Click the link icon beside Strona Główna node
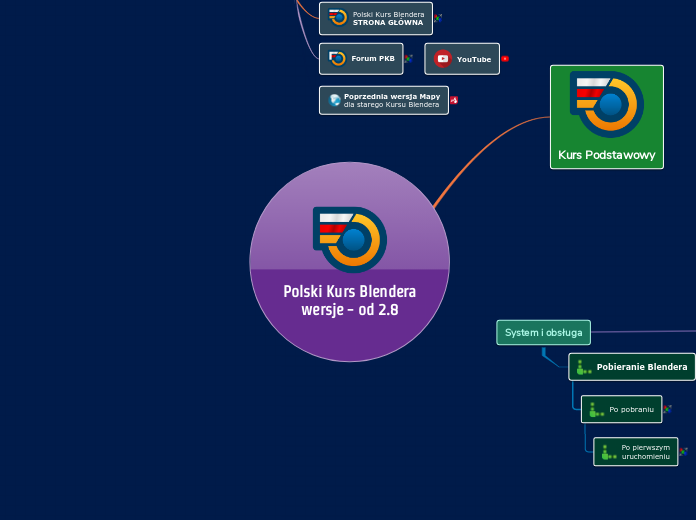This screenshot has width=696, height=520. pos(438,18)
